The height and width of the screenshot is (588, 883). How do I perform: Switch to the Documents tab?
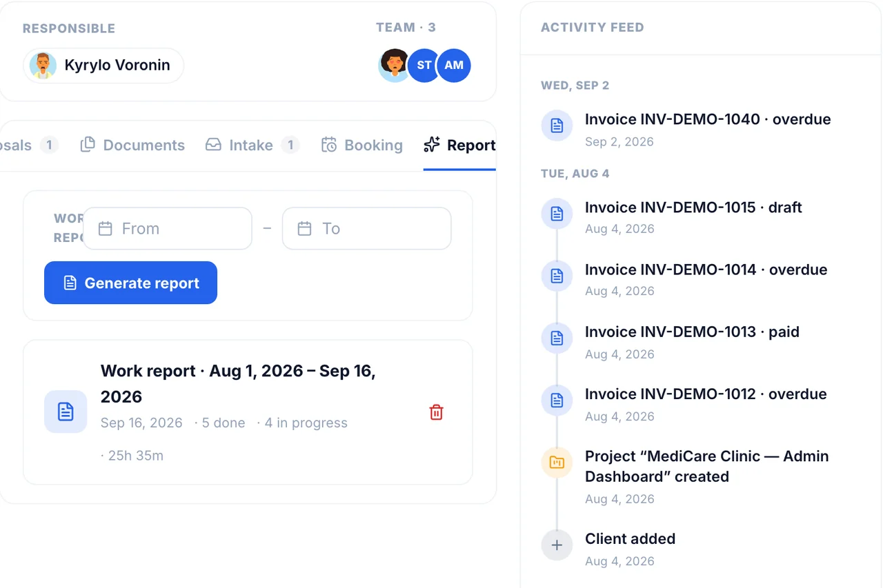[132, 145]
